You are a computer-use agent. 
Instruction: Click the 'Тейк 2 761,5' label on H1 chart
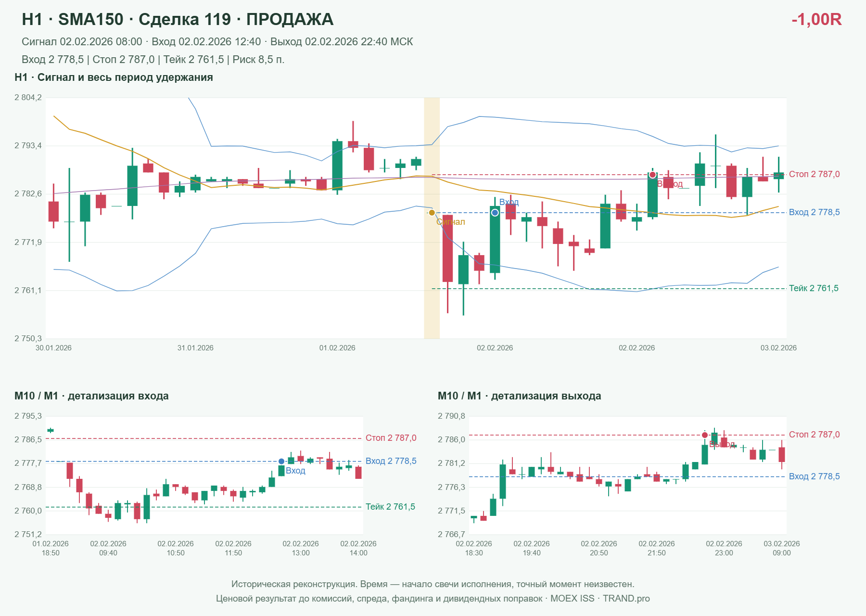(x=814, y=288)
